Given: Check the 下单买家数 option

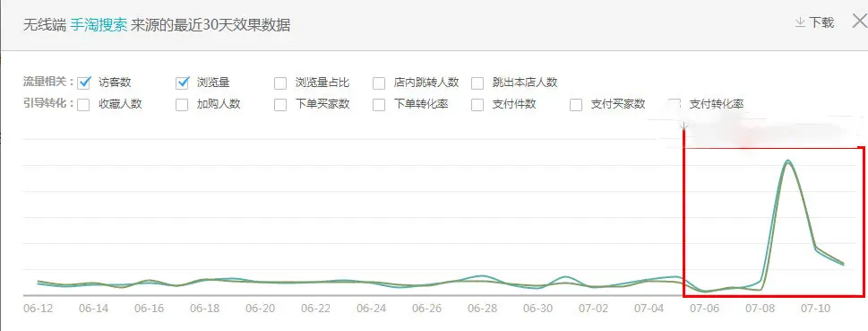Looking at the screenshot, I should click(280, 104).
